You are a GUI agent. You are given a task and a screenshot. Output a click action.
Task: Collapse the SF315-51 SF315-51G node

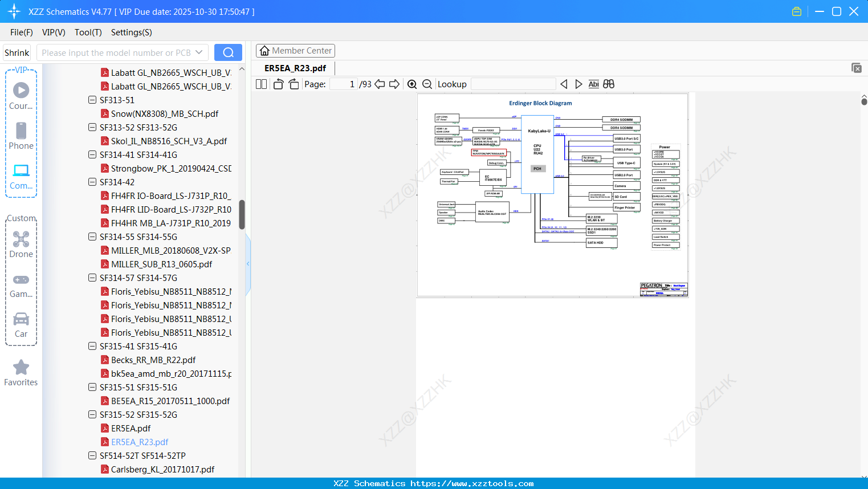click(92, 387)
